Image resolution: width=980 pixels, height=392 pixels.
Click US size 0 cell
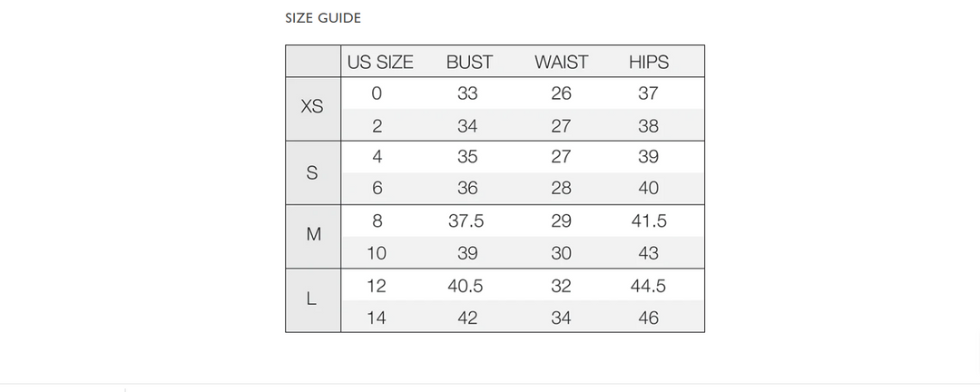pos(377,93)
